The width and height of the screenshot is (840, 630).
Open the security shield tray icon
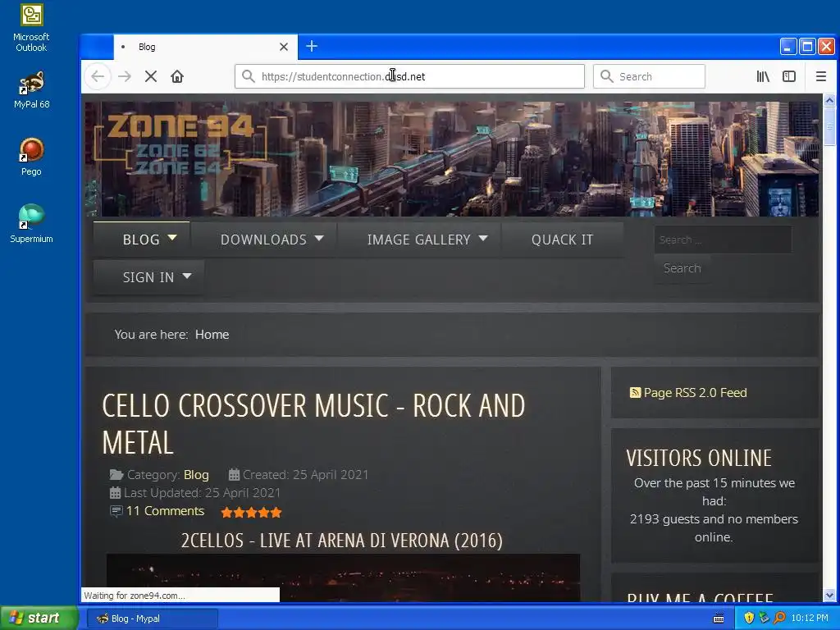coord(749,618)
